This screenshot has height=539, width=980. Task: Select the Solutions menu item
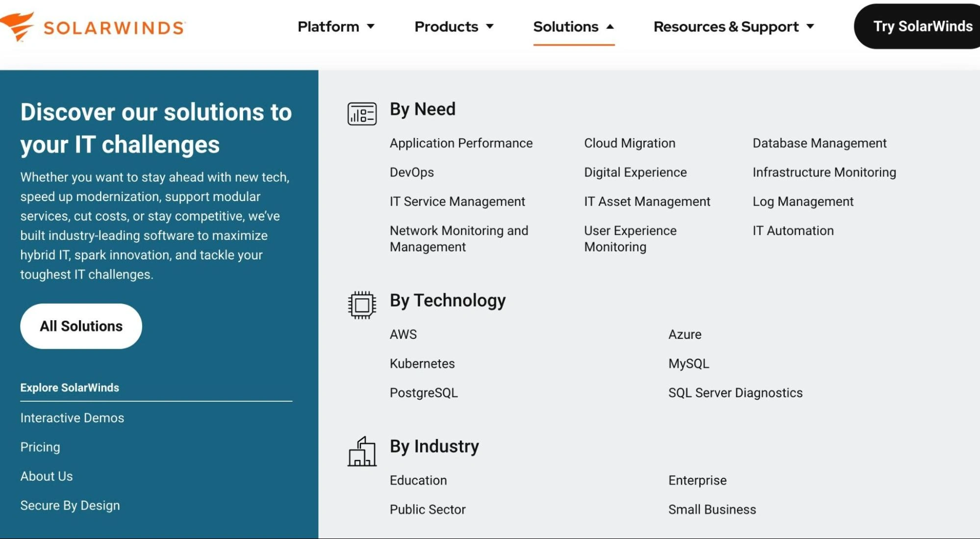574,26
